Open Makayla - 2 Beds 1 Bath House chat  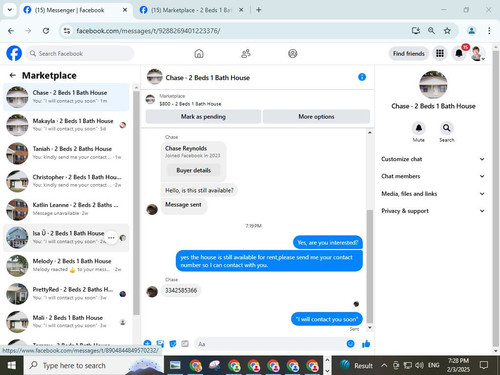(x=66, y=125)
